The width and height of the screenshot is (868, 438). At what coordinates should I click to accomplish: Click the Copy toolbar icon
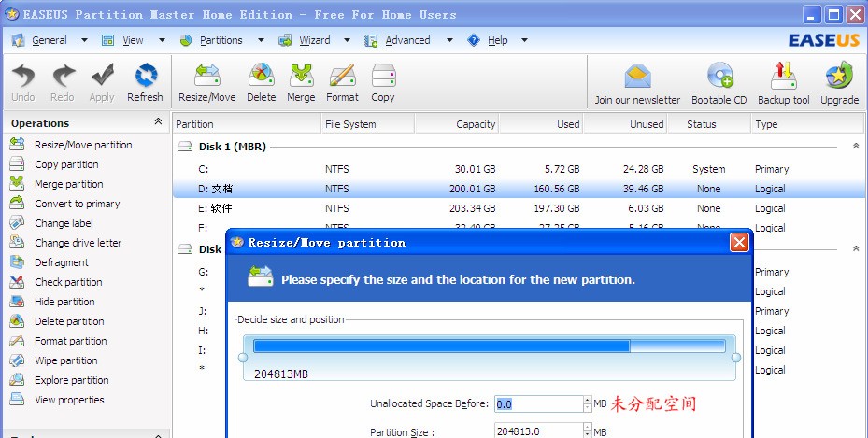coord(383,82)
